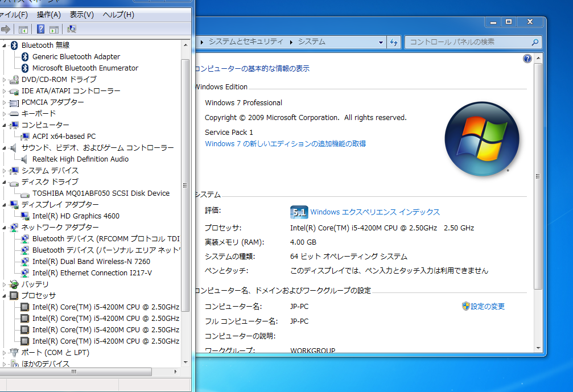
Task: Click the システム breadcrumb item
Action: tap(312, 42)
